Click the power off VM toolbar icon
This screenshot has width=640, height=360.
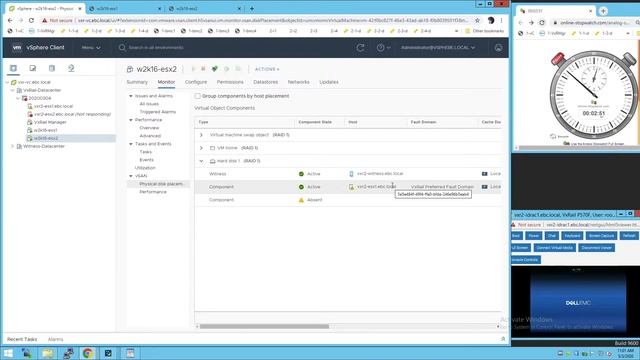[x=203, y=69]
